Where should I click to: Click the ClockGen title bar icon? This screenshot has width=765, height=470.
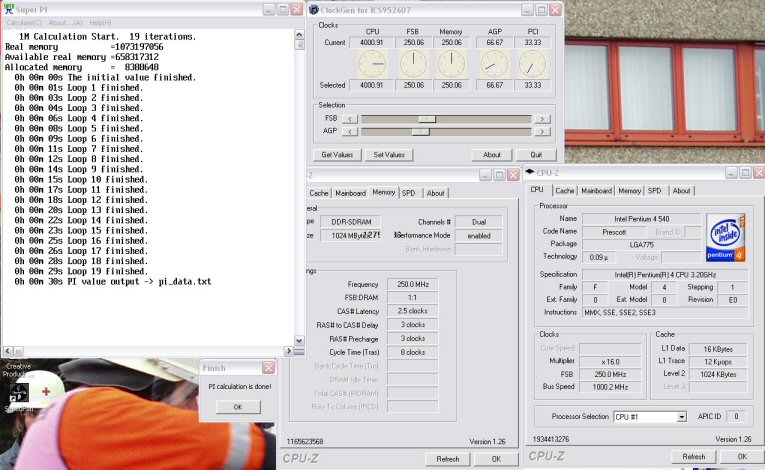pyautogui.click(x=314, y=10)
